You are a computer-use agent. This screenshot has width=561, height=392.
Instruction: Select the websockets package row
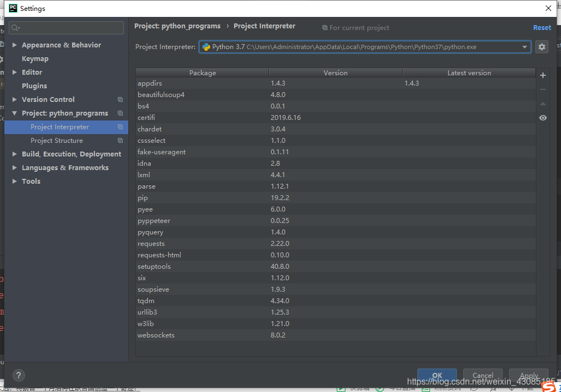pyautogui.click(x=336, y=335)
